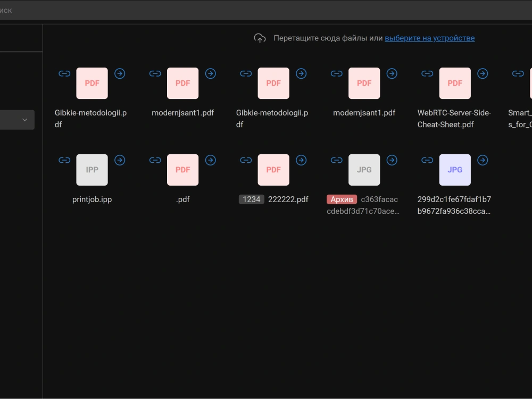Open the gray archived JPG thumbnail
This screenshot has height=399, width=532.
pyautogui.click(x=364, y=170)
